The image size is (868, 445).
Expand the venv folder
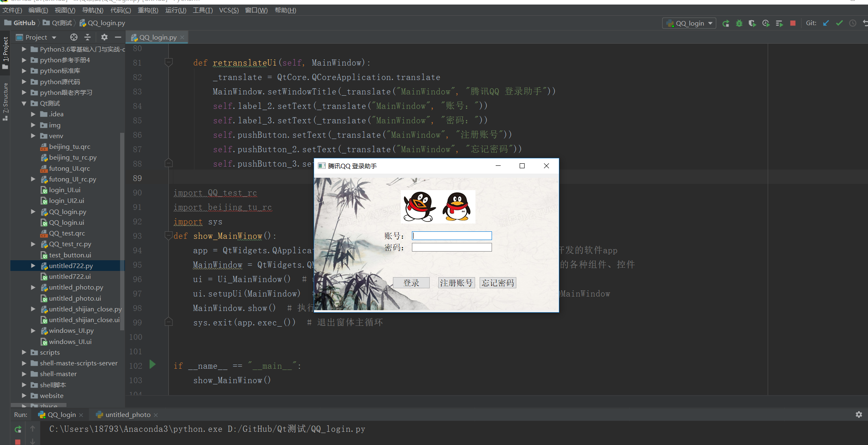click(33, 136)
